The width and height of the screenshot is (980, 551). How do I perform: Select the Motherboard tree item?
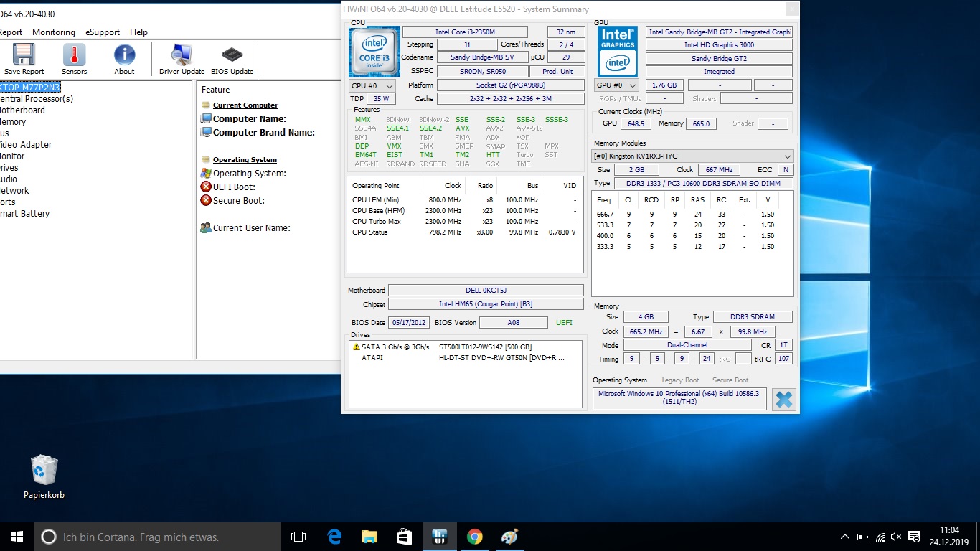tap(22, 110)
